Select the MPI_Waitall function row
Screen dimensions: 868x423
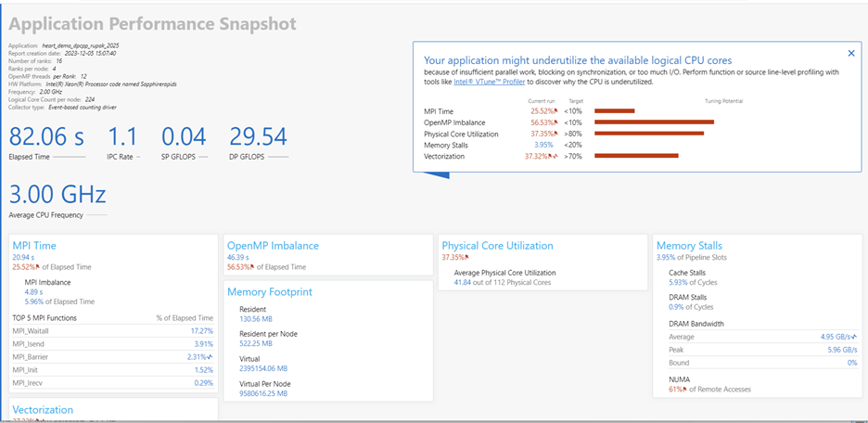(x=111, y=330)
